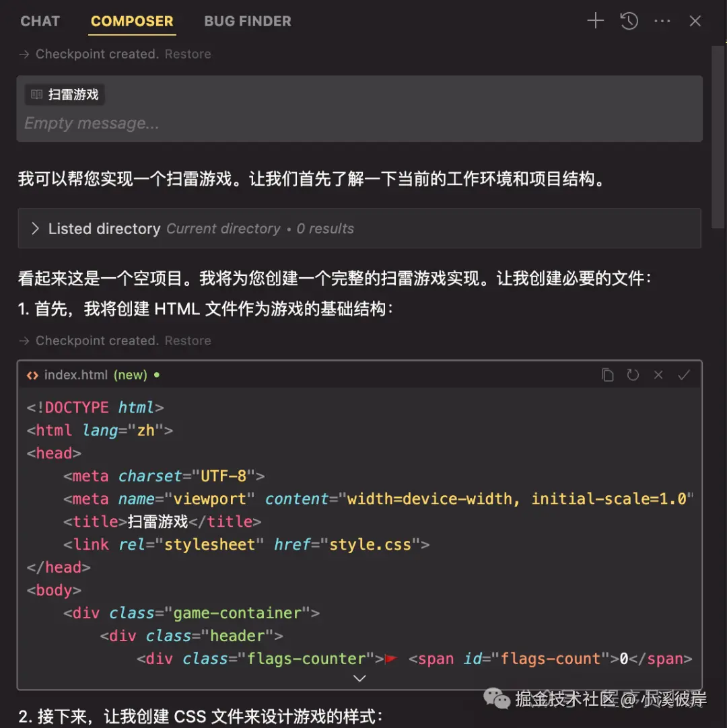Viewport: 727px width, 728px height.
Task: Restore the checkpoint above index.html
Action: pyautogui.click(x=188, y=340)
